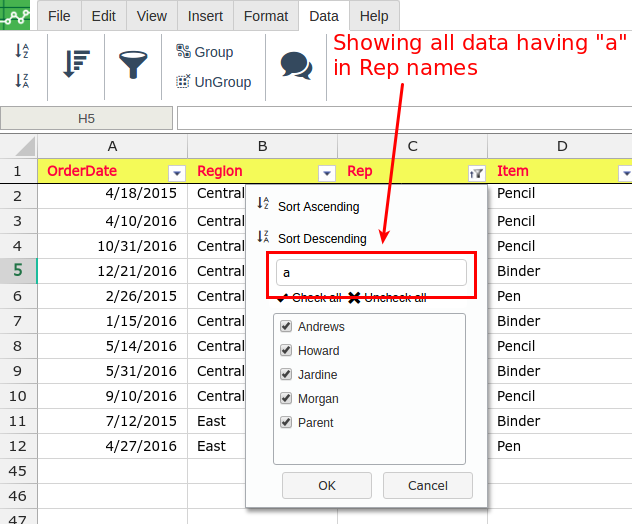
Task: Open the OrderDate column filter dropdown
Action: click(x=177, y=172)
